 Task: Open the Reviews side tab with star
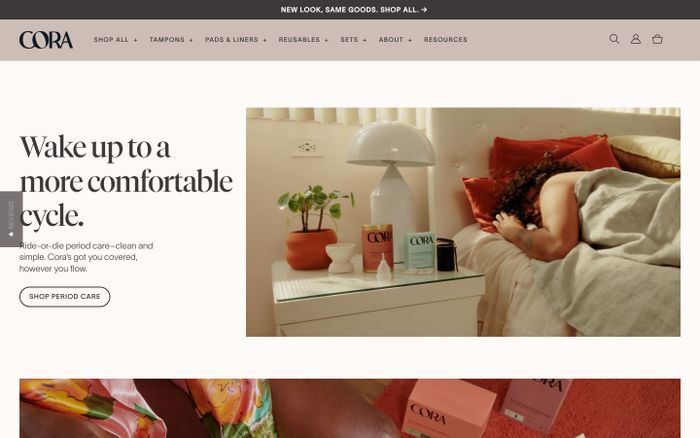coord(11,219)
